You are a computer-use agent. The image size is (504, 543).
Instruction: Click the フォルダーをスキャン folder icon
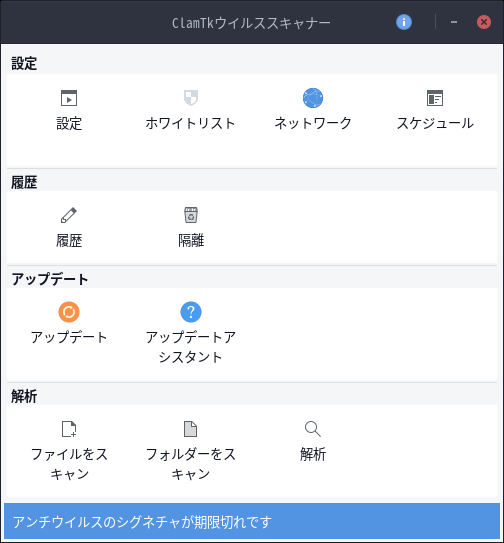(191, 429)
